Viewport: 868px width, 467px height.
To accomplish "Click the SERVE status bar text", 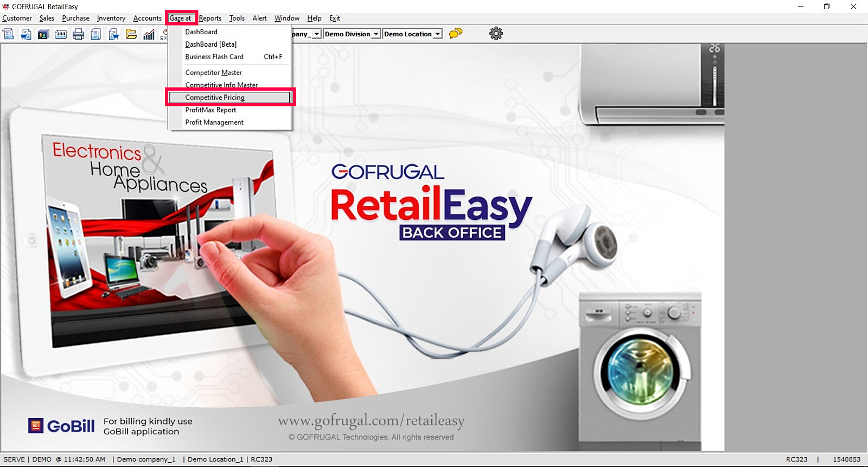I will [14, 459].
